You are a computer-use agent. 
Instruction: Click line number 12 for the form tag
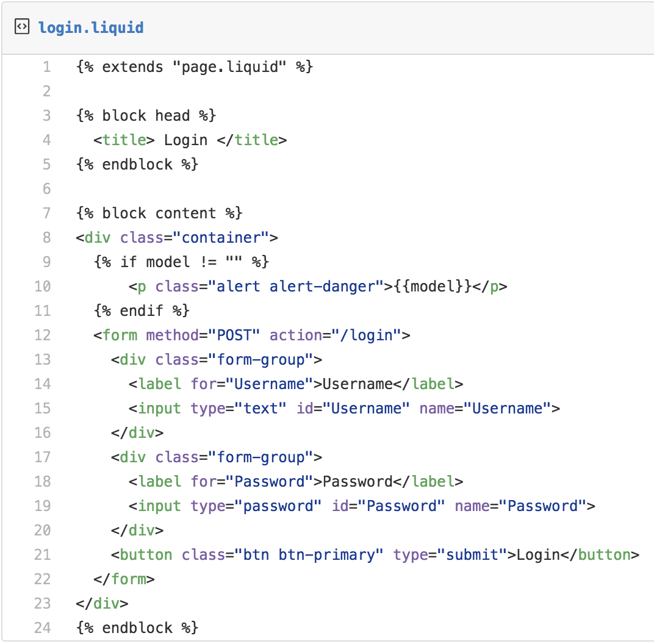[x=43, y=335]
